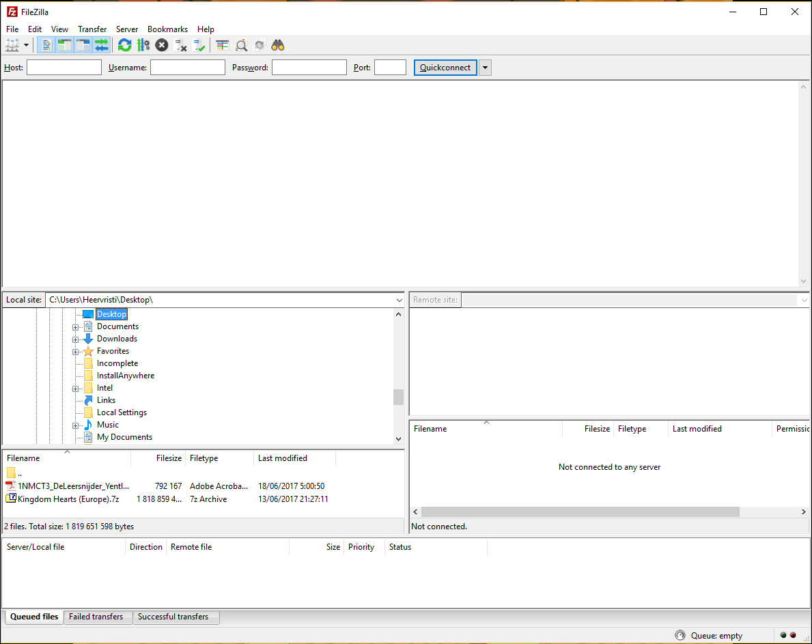This screenshot has height=644, width=812.
Task: Toggle the transfer queue display
Action: click(x=102, y=46)
